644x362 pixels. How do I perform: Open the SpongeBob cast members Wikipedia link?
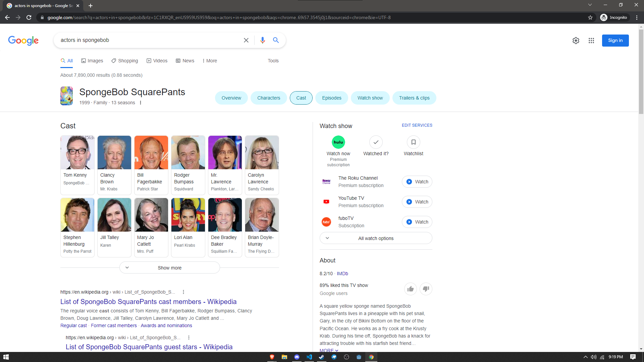pos(148,302)
